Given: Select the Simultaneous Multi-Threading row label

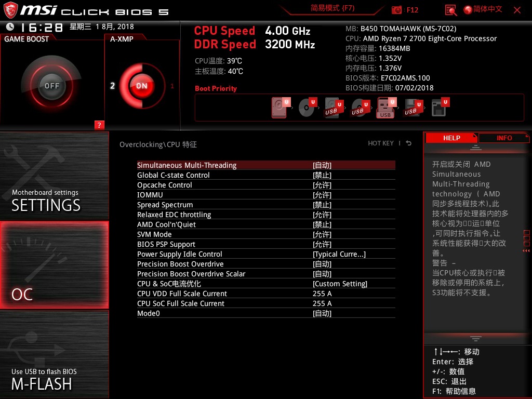Looking at the screenshot, I should pyautogui.click(x=187, y=165).
